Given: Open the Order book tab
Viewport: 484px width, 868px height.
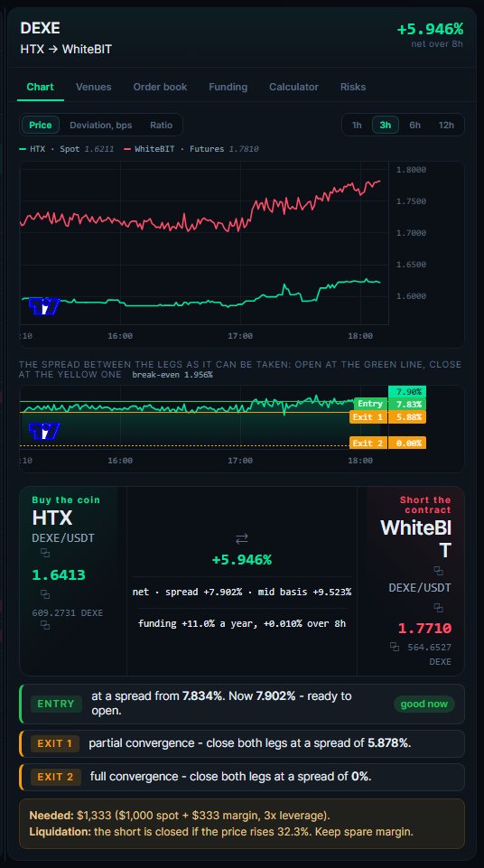Looking at the screenshot, I should tap(160, 87).
